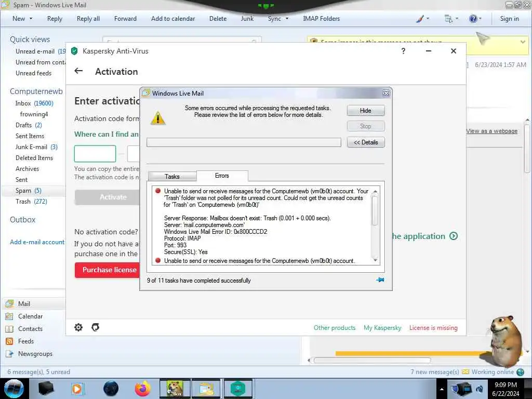Expand the info bar chevron
Screen dimensions: 532x399
[x=523, y=42]
